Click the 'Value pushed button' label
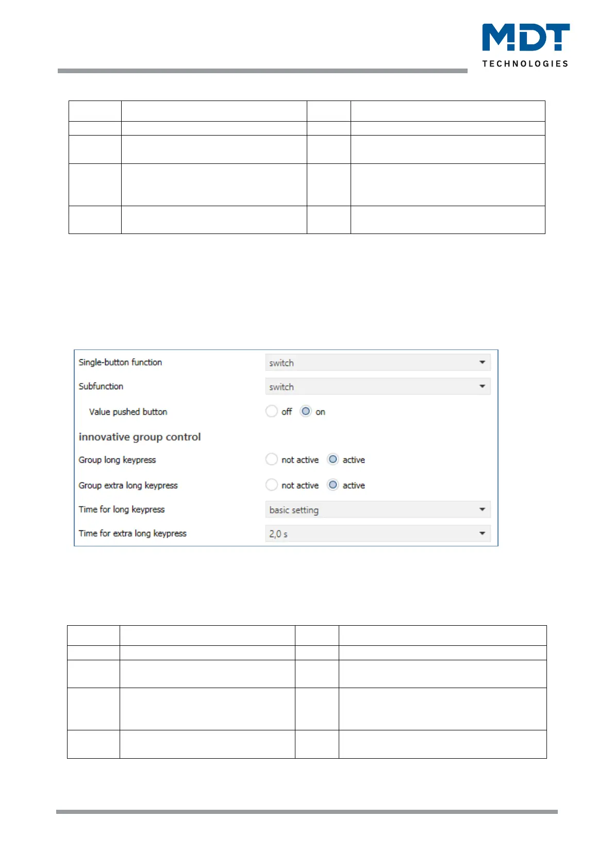This screenshot has height=868, width=614. [128, 412]
